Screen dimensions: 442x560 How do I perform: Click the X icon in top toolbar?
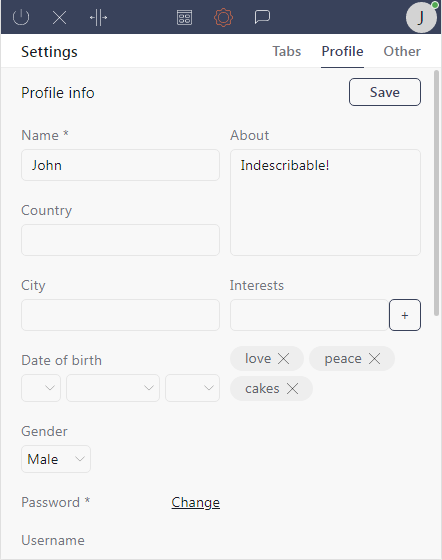(60, 17)
